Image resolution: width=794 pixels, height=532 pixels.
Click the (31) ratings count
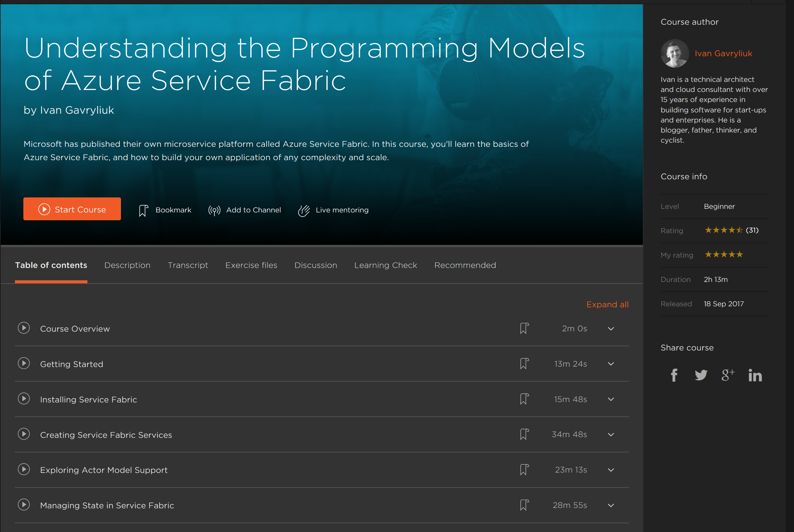point(752,230)
